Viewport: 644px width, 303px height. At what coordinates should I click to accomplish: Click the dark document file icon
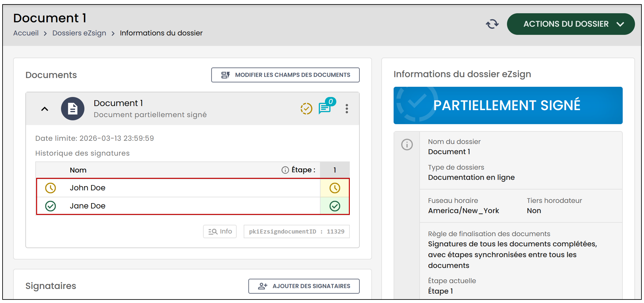73,109
